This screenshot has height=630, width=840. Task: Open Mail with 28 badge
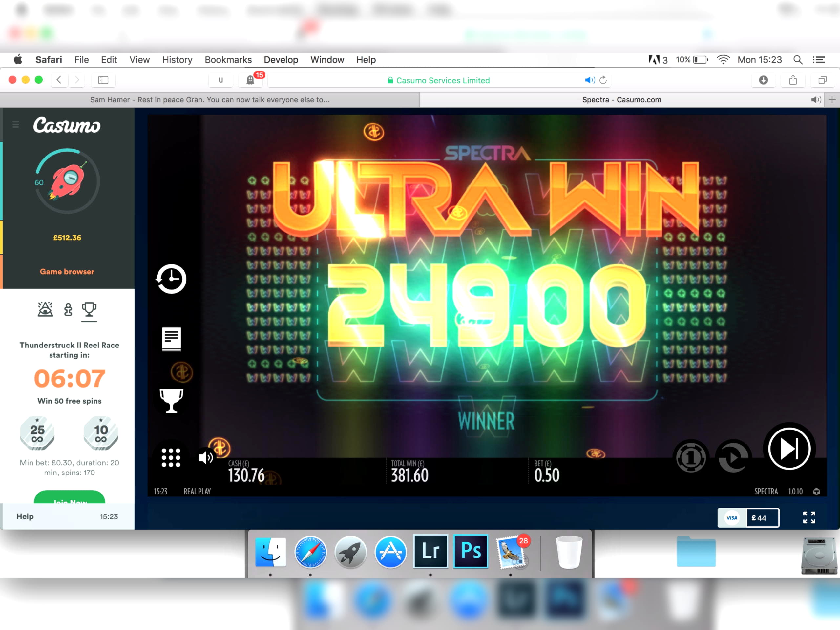point(512,552)
